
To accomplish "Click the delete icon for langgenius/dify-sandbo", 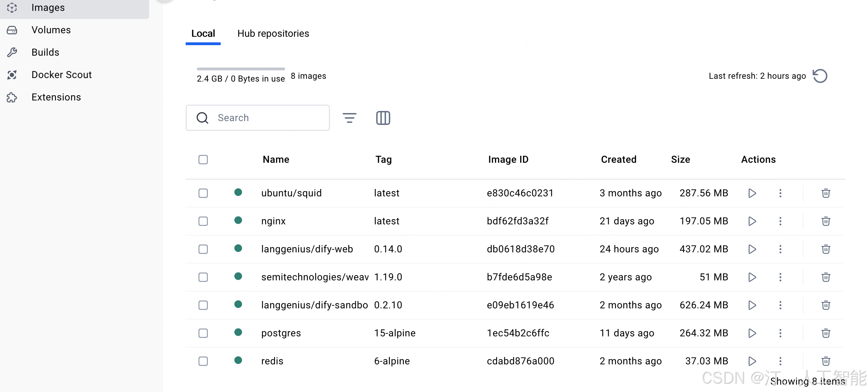I will pyautogui.click(x=826, y=304).
